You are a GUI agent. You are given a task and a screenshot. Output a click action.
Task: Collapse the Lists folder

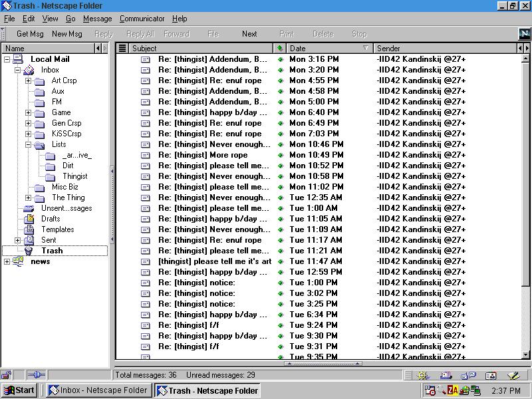click(x=28, y=144)
